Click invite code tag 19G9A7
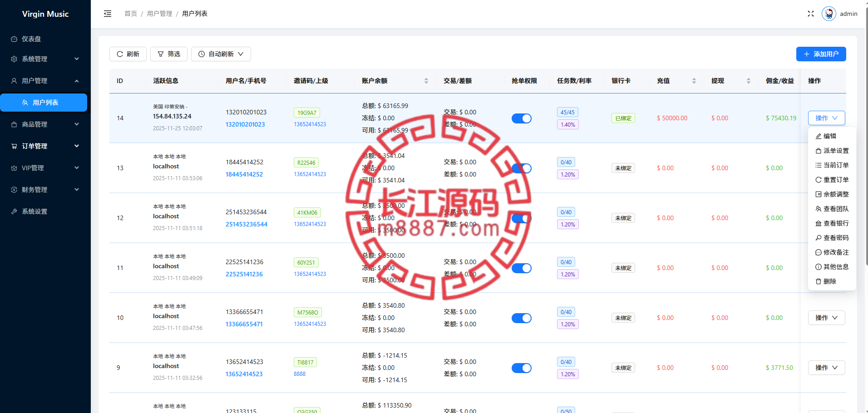The height and width of the screenshot is (413, 868). pos(307,113)
